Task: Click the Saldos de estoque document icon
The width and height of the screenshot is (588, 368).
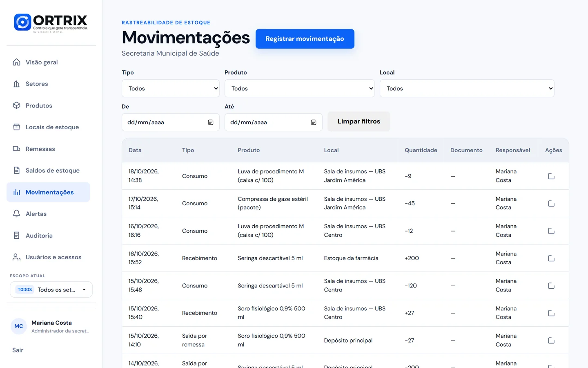Action: 16,171
